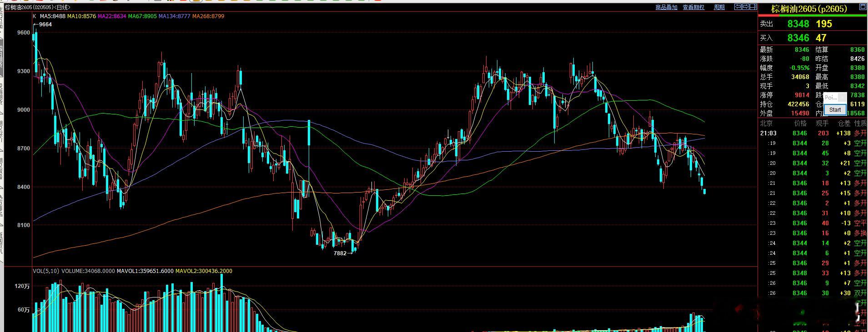The width and height of the screenshot is (868, 332).
Task: Select the MA134:8777 indicator label
Action: pyautogui.click(x=175, y=16)
